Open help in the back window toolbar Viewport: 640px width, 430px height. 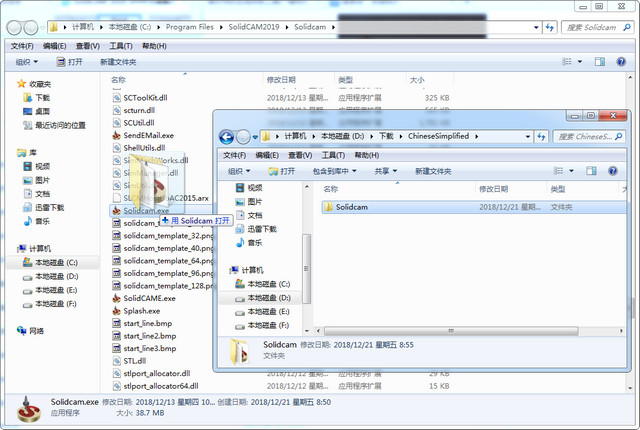pyautogui.click(x=621, y=62)
